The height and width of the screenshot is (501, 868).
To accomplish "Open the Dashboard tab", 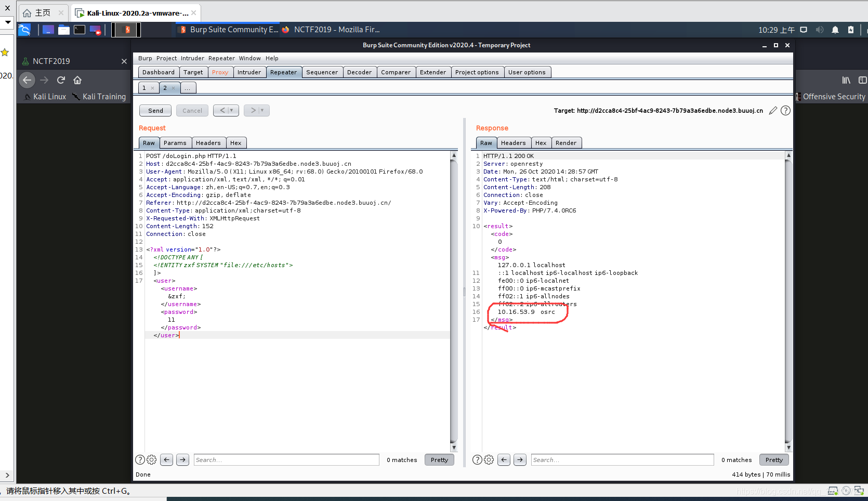I will pyautogui.click(x=159, y=72).
